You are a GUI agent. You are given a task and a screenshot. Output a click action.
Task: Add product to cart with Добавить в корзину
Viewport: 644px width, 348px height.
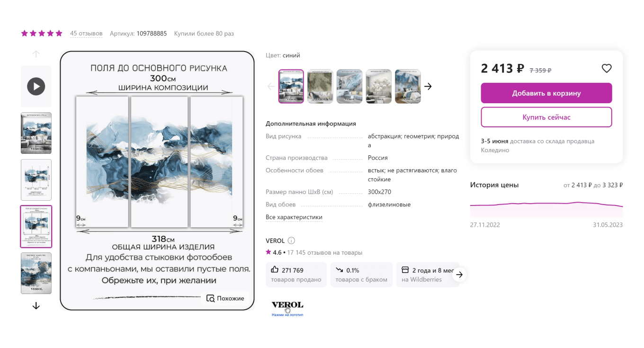click(x=546, y=93)
